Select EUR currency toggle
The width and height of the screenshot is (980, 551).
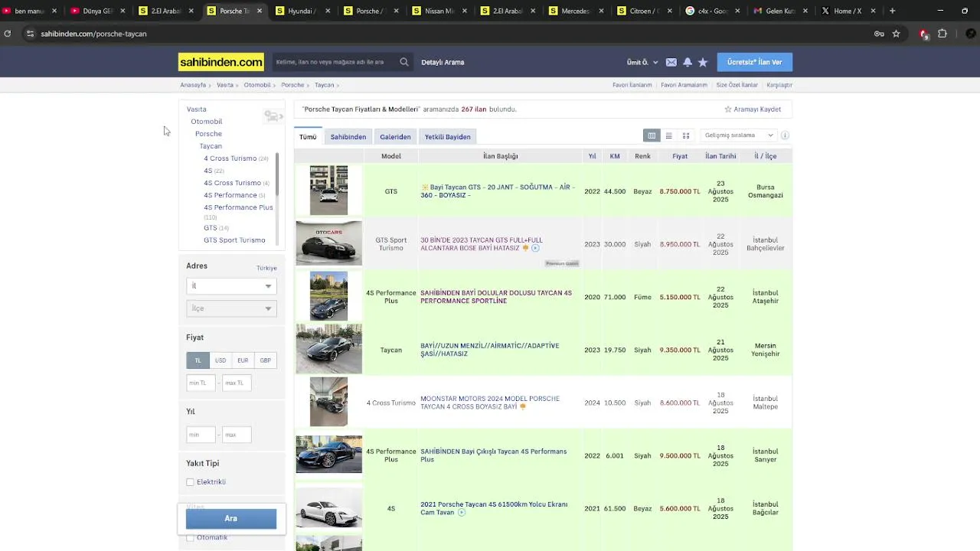pyautogui.click(x=243, y=360)
